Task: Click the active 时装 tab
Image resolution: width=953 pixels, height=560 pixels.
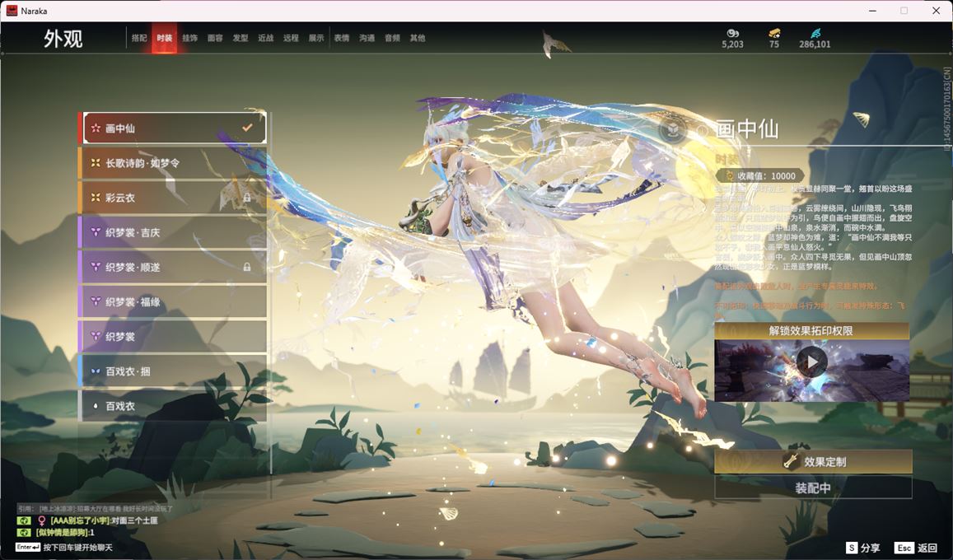Action: tap(164, 38)
